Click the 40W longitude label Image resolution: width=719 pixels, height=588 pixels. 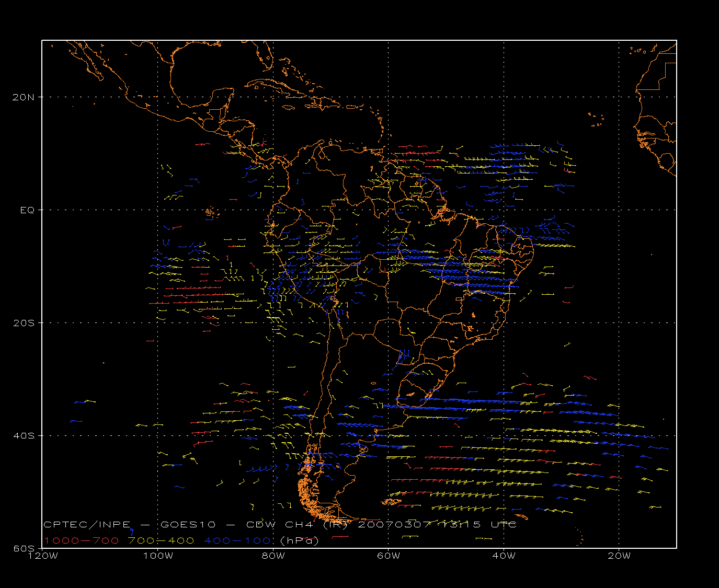[x=504, y=556]
